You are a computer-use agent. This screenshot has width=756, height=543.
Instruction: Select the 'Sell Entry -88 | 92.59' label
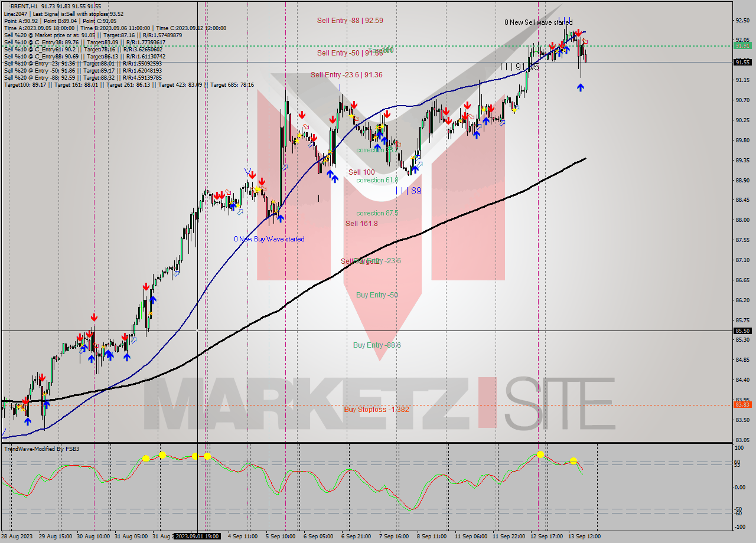[x=350, y=20]
